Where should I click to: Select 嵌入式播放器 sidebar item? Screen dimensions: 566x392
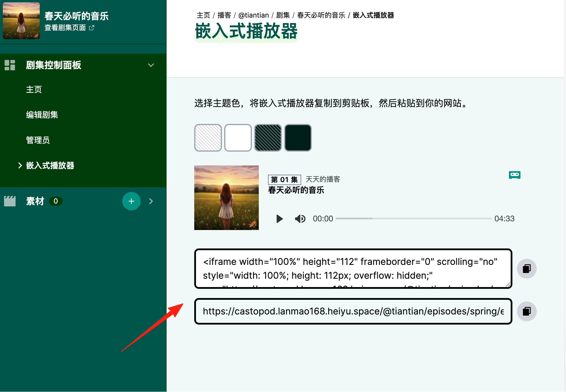(50, 165)
